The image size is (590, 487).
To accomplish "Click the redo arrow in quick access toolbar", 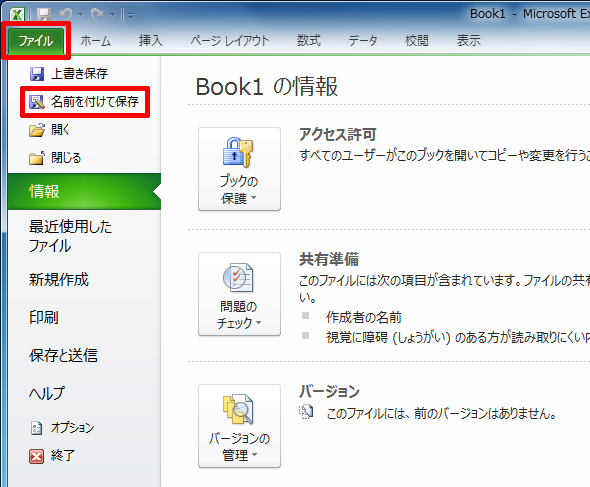I will pos(97,14).
